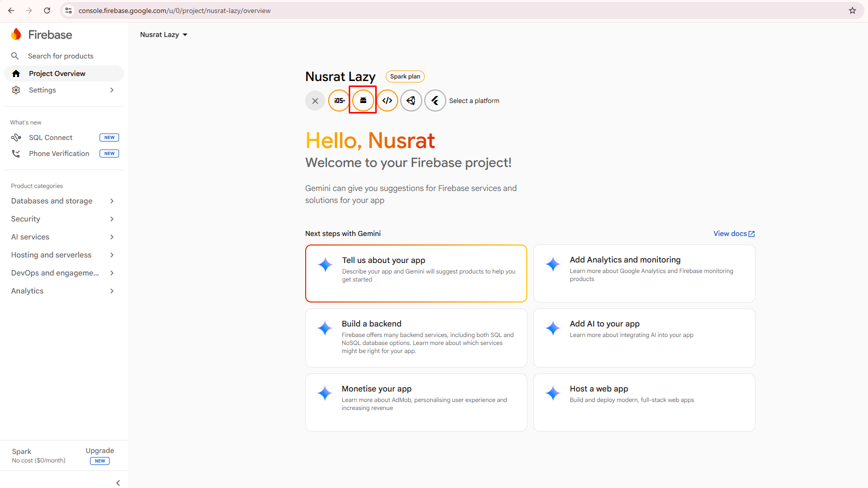Open Phone Verification from What's new
The width and height of the screenshot is (868, 488).
[64, 153]
